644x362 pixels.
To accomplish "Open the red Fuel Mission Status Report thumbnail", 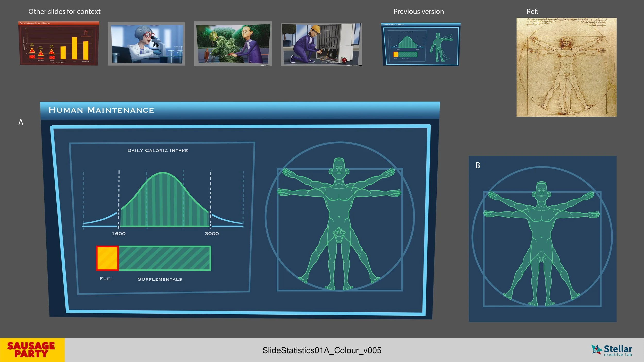I will pos(59,43).
